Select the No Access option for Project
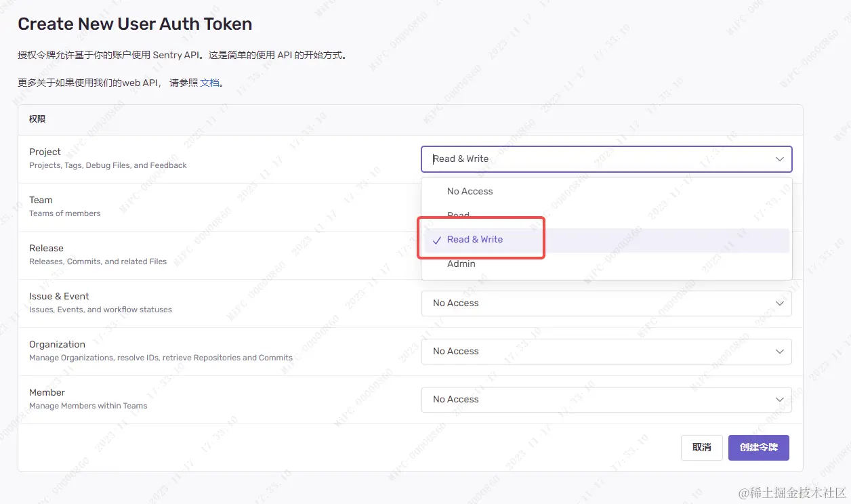851x504 pixels. pos(470,192)
